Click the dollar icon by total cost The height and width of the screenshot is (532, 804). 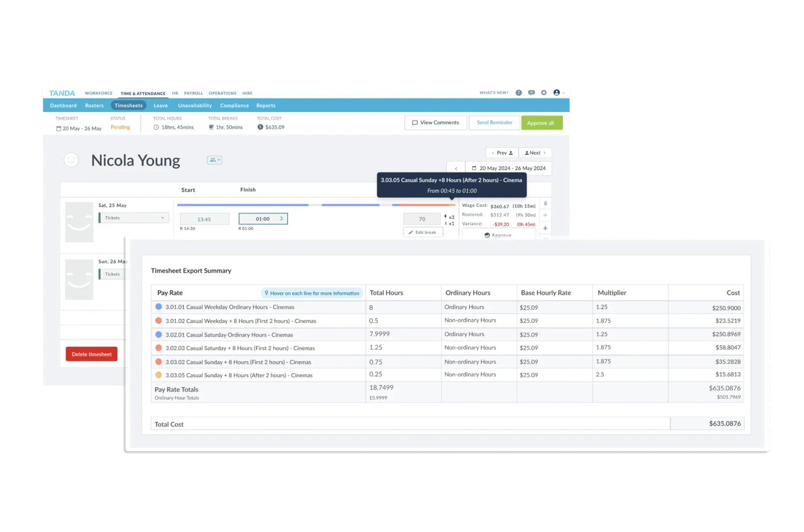tap(260, 127)
